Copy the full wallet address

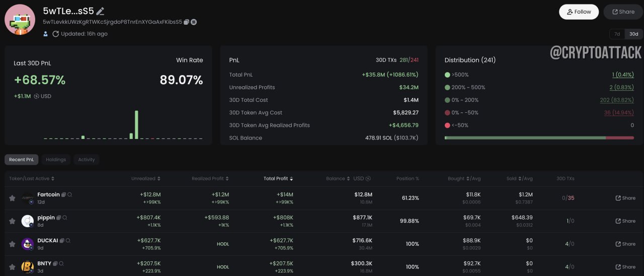[x=186, y=22]
